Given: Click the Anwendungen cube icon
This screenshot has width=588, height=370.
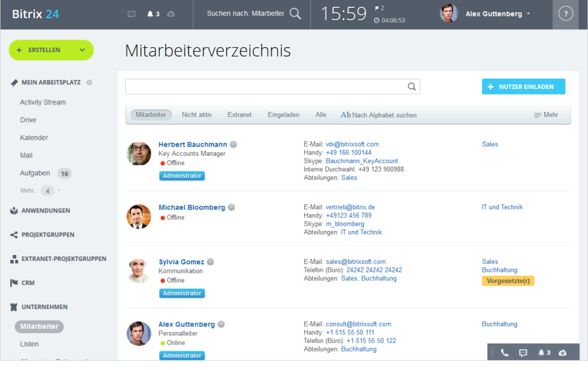Looking at the screenshot, I should (14, 211).
